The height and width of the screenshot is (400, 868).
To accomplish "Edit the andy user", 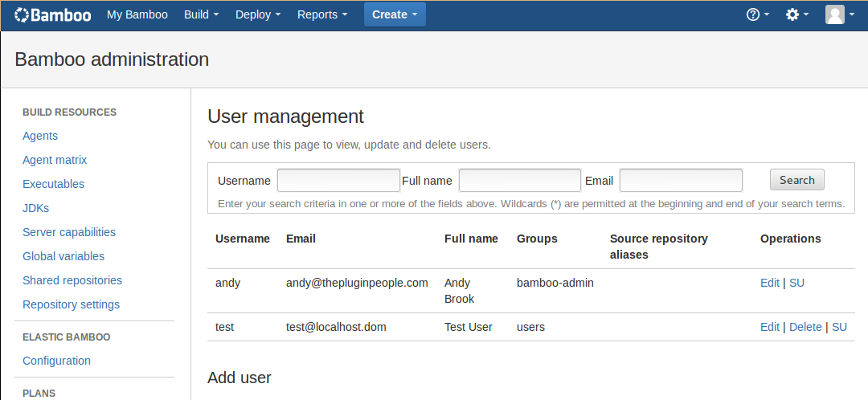I will 769,283.
